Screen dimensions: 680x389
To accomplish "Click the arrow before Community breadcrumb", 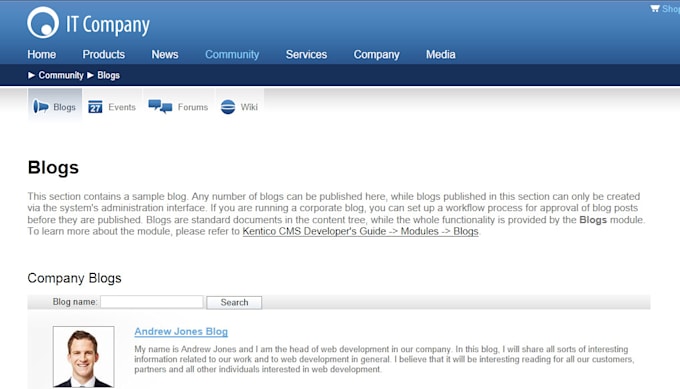I will (31, 75).
